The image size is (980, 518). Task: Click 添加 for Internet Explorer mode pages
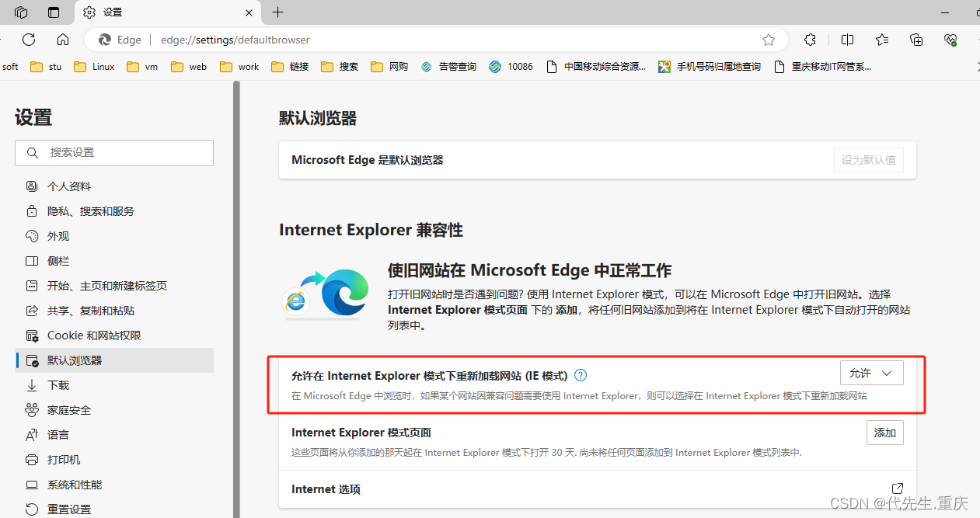pos(884,433)
